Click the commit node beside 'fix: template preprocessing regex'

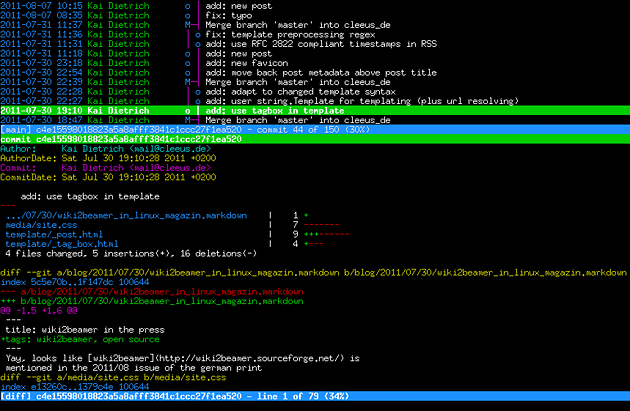click(198, 35)
